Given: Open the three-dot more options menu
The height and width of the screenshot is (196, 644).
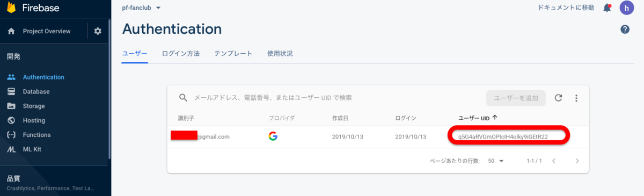Looking at the screenshot, I should 576,98.
